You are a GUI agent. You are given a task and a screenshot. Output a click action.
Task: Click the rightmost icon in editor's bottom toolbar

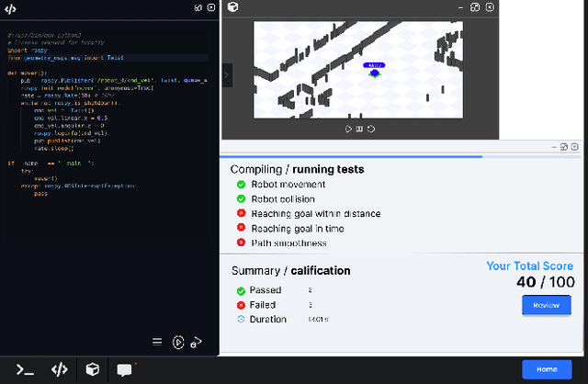[x=197, y=343]
